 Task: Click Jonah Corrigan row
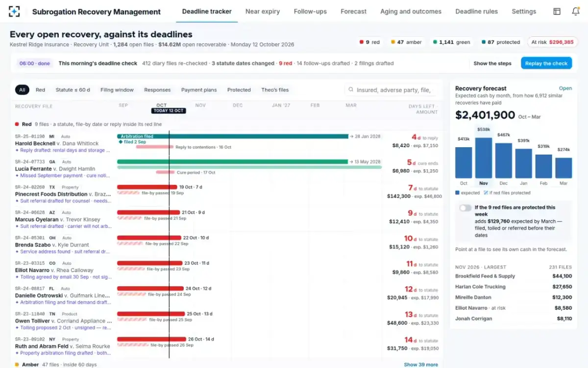click(x=514, y=318)
